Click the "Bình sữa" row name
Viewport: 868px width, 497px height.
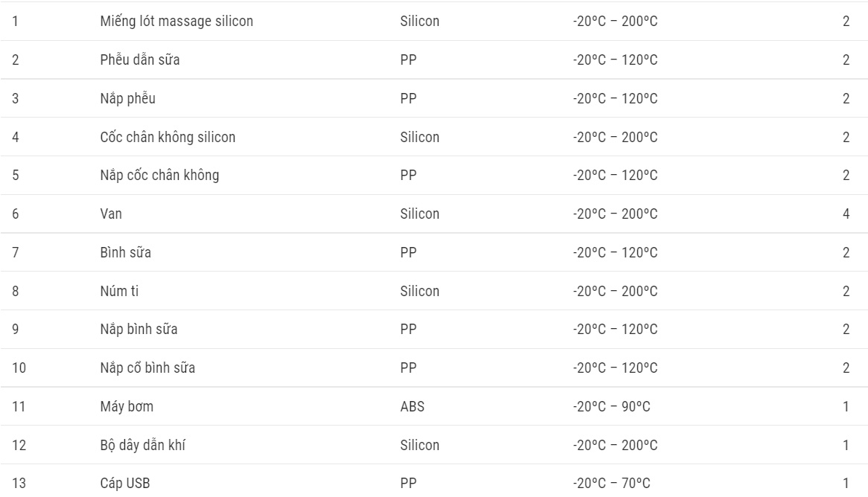pyautogui.click(x=126, y=252)
